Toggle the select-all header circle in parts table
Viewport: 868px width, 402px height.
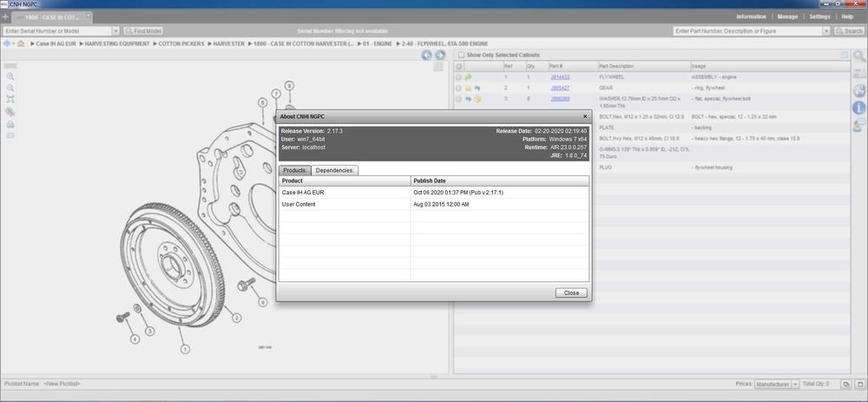click(459, 67)
